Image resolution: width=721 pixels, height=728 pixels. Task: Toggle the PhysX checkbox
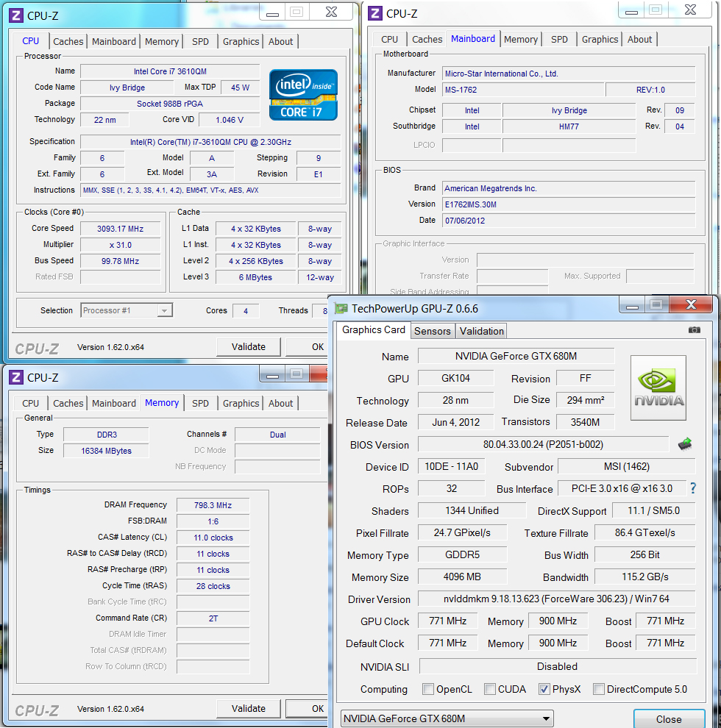click(x=544, y=689)
